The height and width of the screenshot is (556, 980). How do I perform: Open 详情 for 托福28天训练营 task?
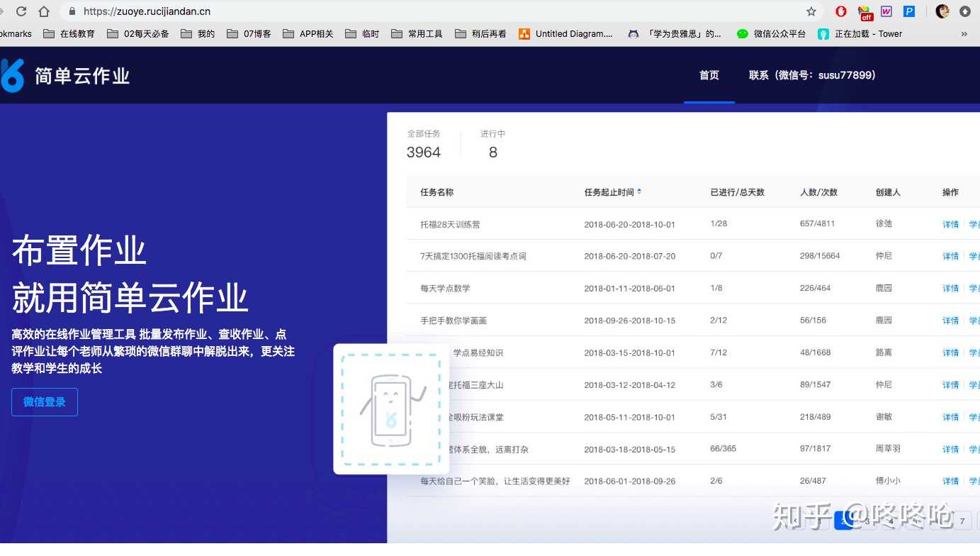tap(950, 223)
